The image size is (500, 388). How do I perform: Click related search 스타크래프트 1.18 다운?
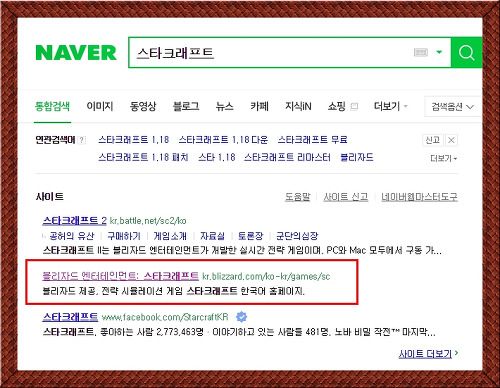tap(223, 140)
